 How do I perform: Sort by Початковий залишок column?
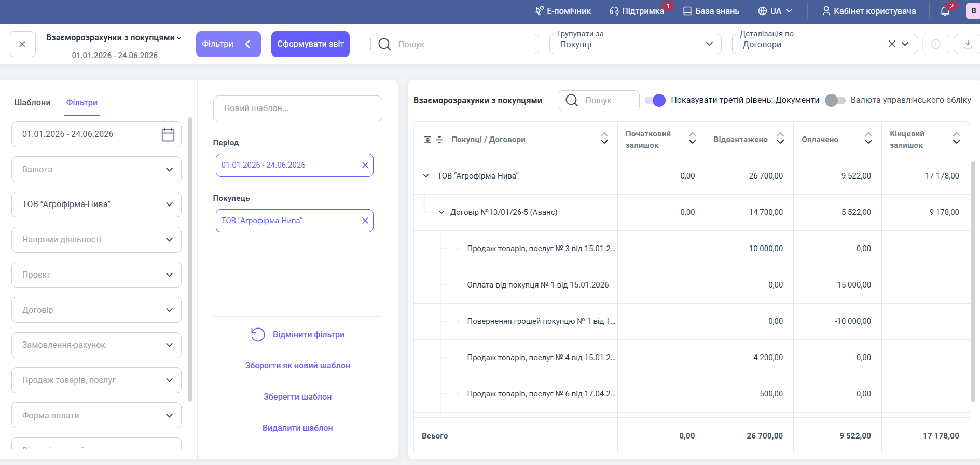click(x=693, y=138)
